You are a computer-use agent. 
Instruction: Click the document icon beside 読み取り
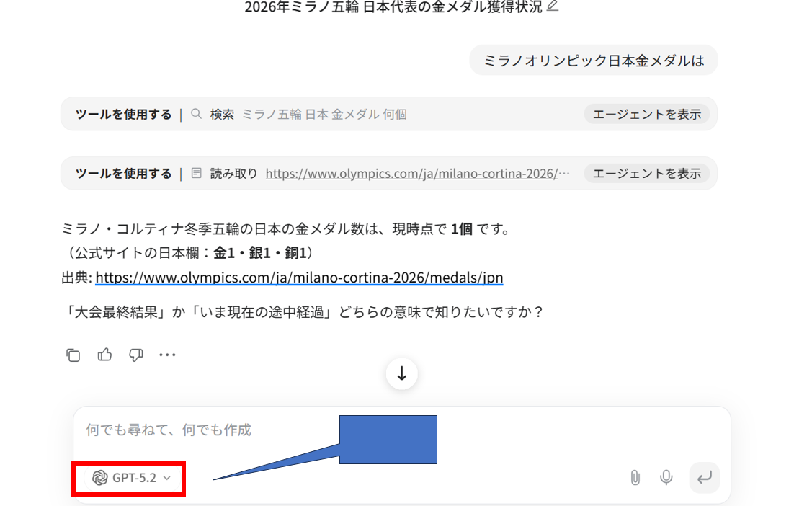(196, 174)
